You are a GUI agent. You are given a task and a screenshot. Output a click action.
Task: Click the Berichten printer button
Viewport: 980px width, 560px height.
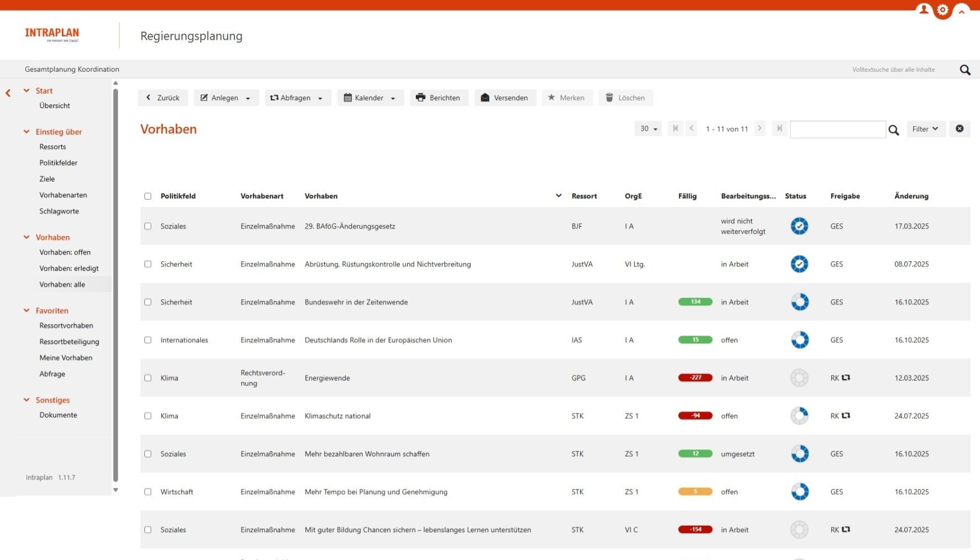click(438, 98)
